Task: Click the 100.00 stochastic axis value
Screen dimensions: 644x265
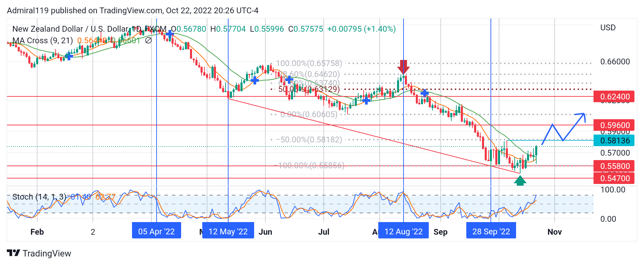Action: point(613,190)
